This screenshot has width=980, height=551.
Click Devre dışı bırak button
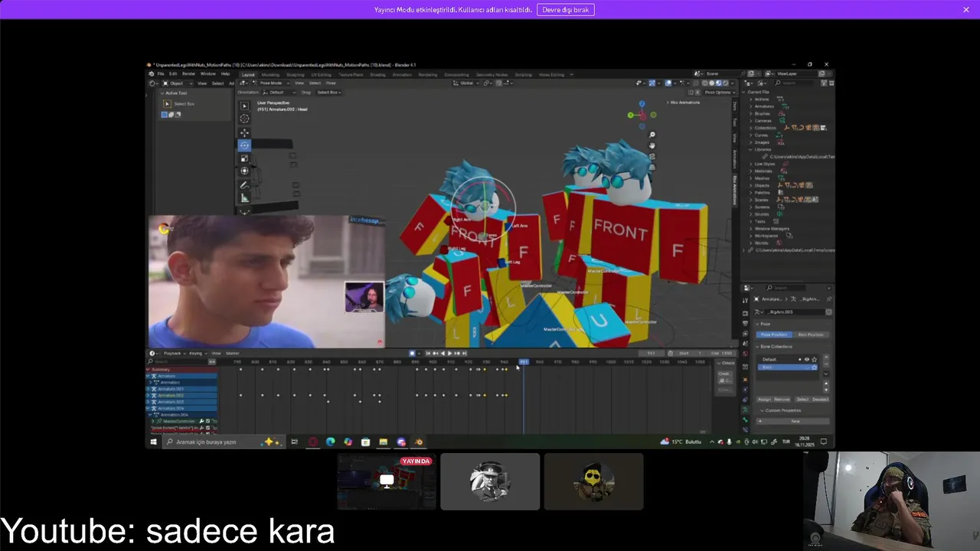(x=566, y=10)
